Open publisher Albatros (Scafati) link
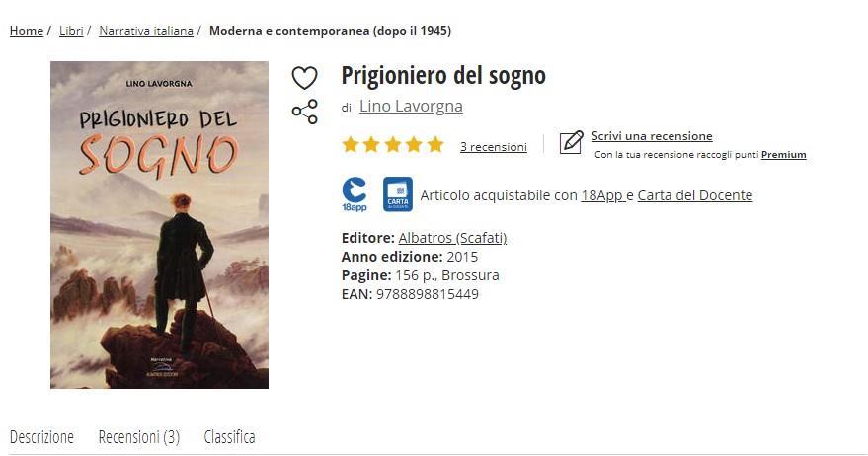 point(452,238)
